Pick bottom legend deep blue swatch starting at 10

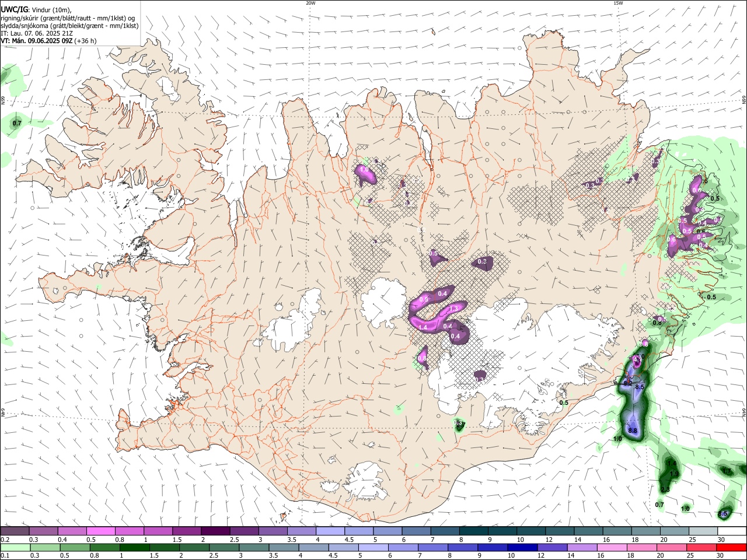(x=523, y=547)
